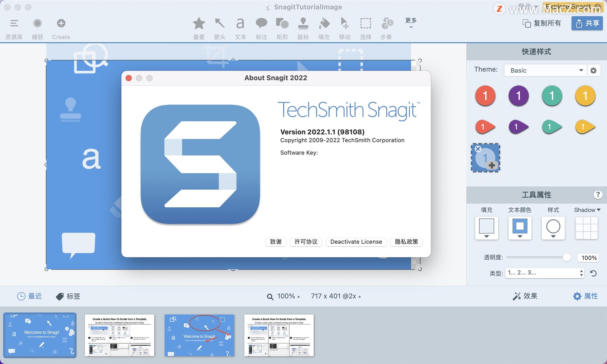This screenshot has width=607, height=364.
Task: Select fourth tray thumbnail How-To Guide
Action: (x=279, y=335)
